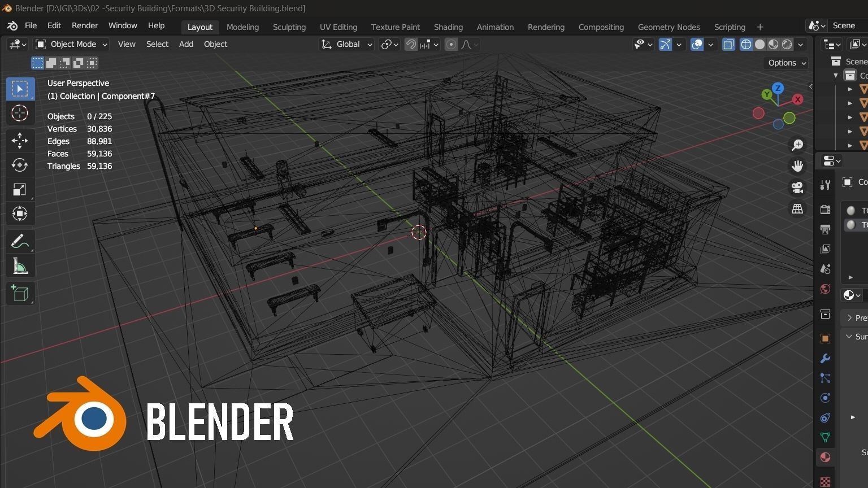Toggle show overlays button
Viewport: 868px width, 488px height.
697,44
